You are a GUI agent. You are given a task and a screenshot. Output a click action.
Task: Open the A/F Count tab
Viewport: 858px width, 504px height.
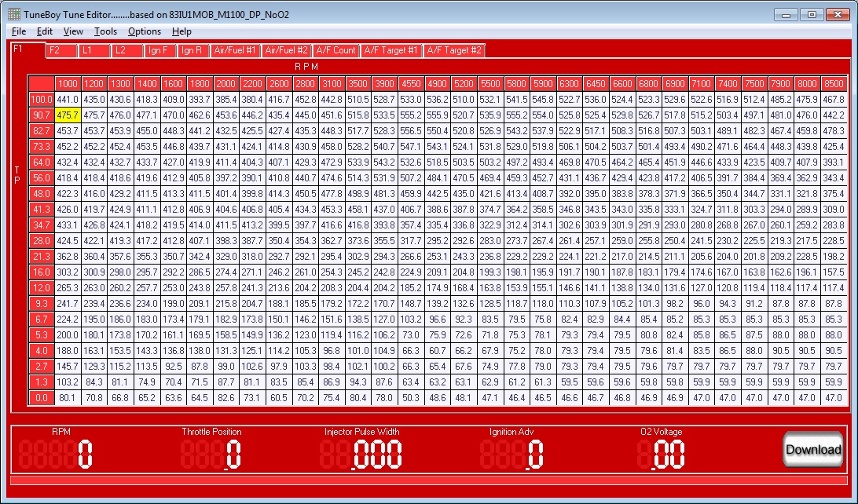336,50
